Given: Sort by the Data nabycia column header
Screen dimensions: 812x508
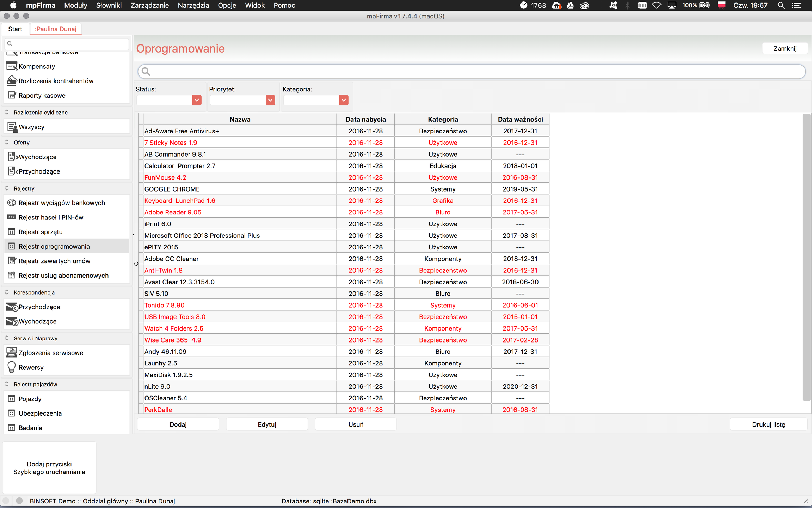Looking at the screenshot, I should (366, 119).
